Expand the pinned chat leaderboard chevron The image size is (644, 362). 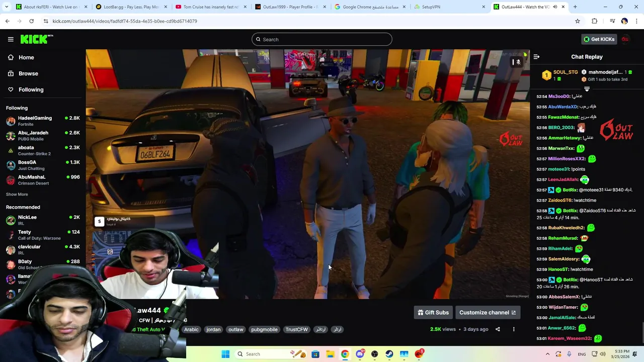pyautogui.click(x=587, y=89)
